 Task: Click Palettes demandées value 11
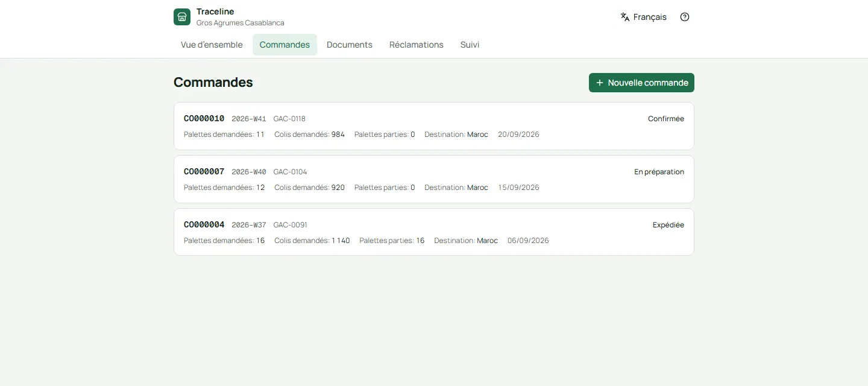(x=260, y=134)
